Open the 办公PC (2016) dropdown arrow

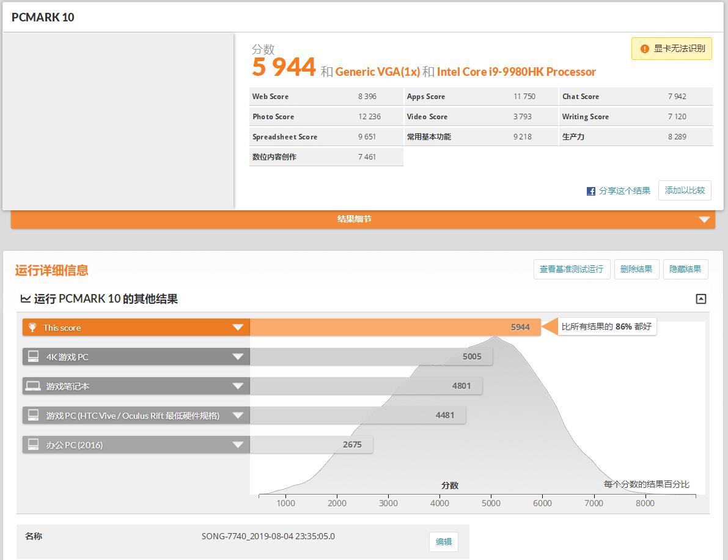[x=238, y=445]
